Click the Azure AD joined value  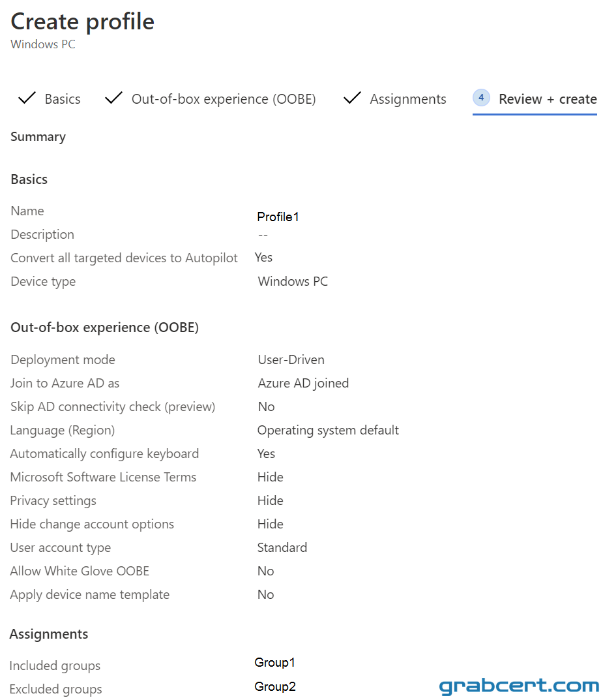pyautogui.click(x=303, y=384)
